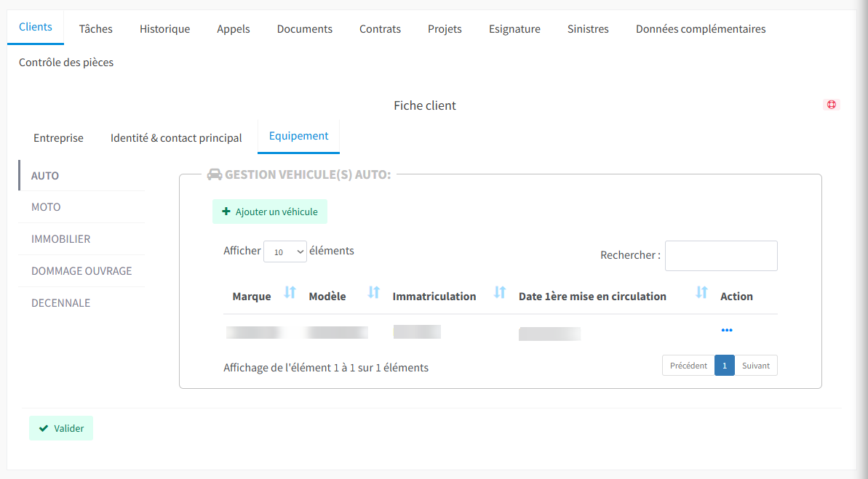Sort table by Marque column
This screenshot has width=868, height=479.
[x=290, y=293]
